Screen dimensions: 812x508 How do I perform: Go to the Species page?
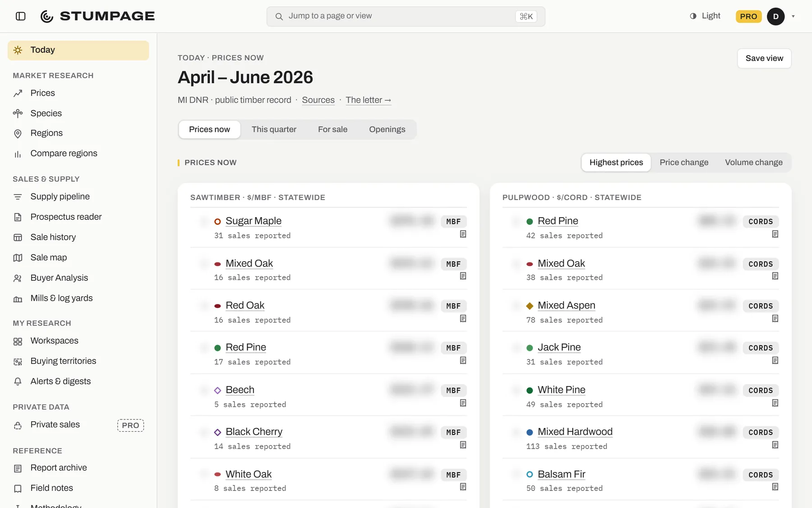point(78,113)
